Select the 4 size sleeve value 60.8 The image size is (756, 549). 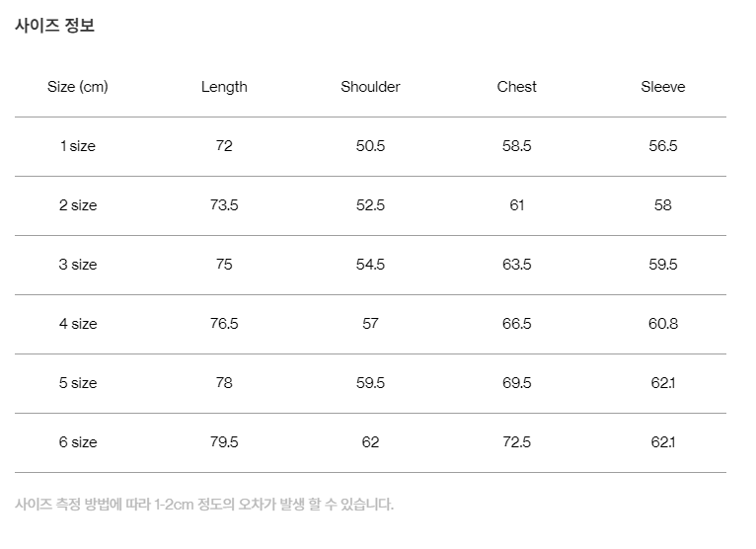662,324
